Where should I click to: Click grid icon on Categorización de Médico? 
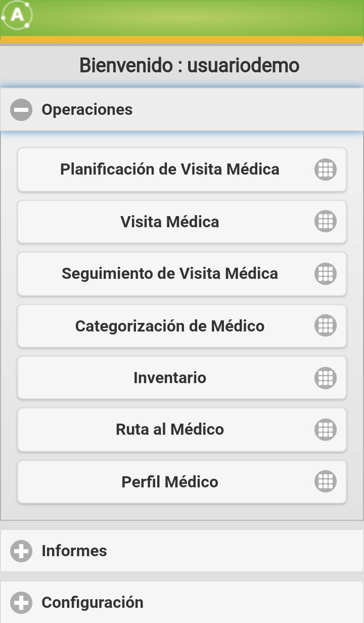[326, 326]
